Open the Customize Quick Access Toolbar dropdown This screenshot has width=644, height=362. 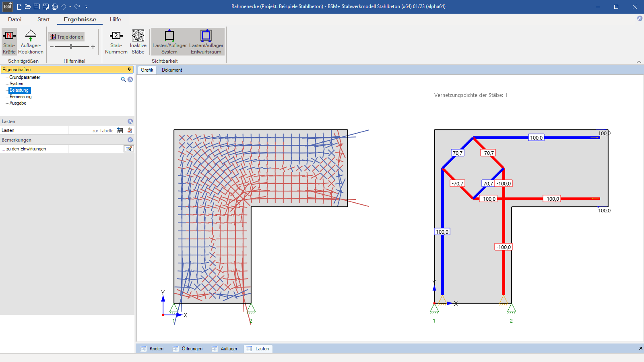tap(86, 7)
